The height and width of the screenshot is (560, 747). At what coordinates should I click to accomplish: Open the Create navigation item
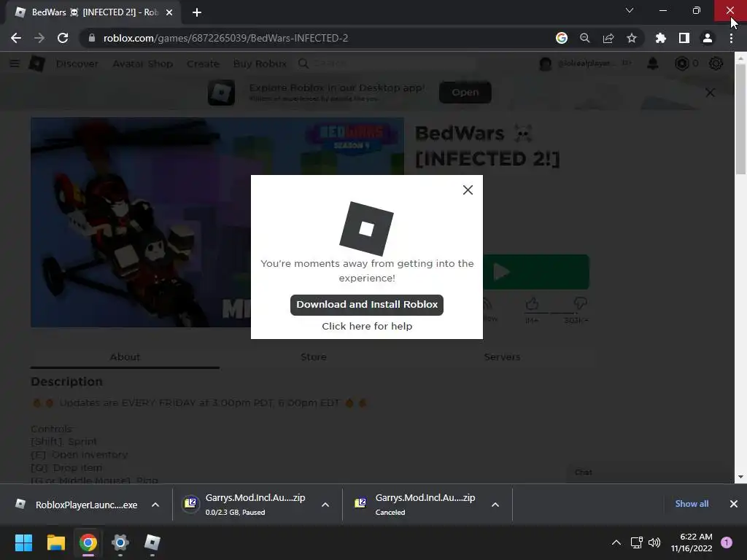click(x=203, y=63)
